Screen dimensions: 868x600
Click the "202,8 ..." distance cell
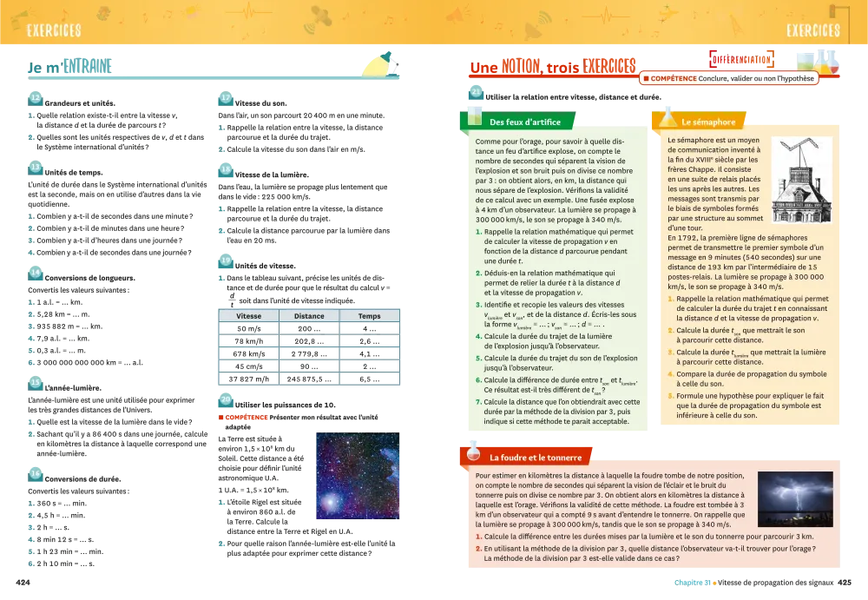click(x=309, y=341)
